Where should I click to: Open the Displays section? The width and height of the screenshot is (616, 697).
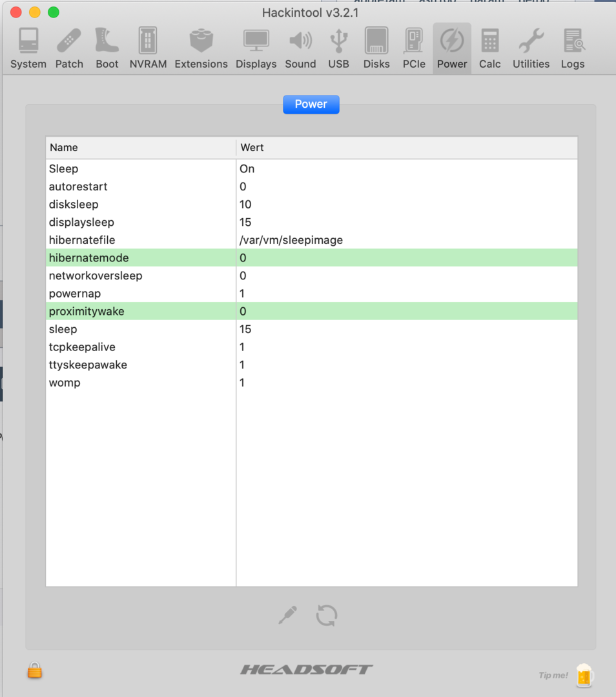coord(256,48)
